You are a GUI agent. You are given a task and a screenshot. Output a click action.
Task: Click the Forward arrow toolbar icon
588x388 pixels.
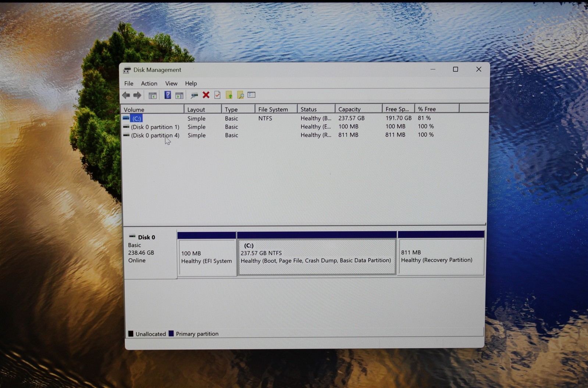click(137, 96)
